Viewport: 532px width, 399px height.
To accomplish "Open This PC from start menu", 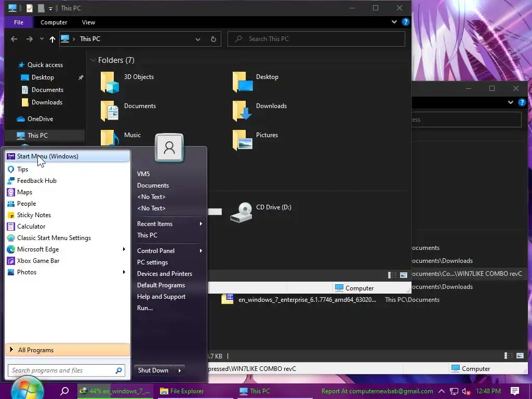I will coord(147,235).
